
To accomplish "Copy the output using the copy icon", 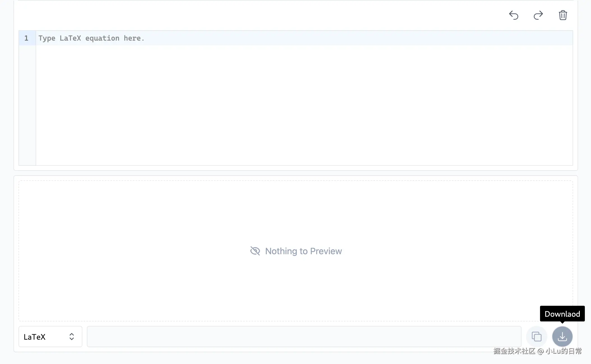I will coord(536,336).
